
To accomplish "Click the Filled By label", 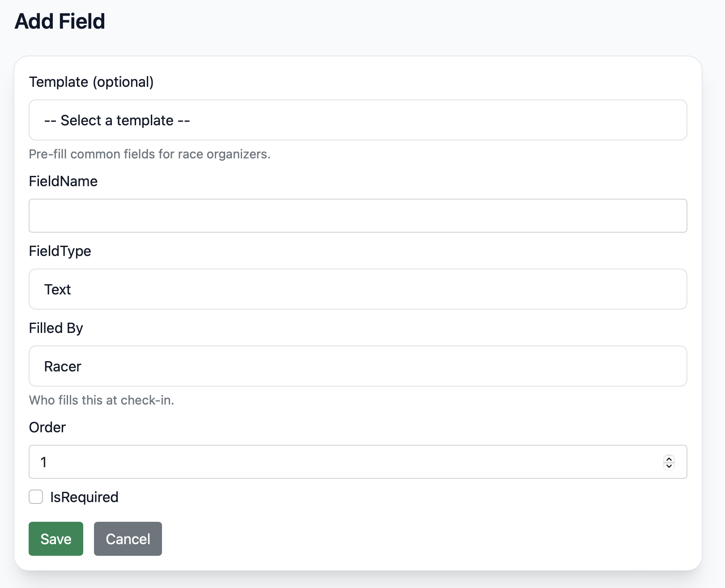I will tap(56, 328).
